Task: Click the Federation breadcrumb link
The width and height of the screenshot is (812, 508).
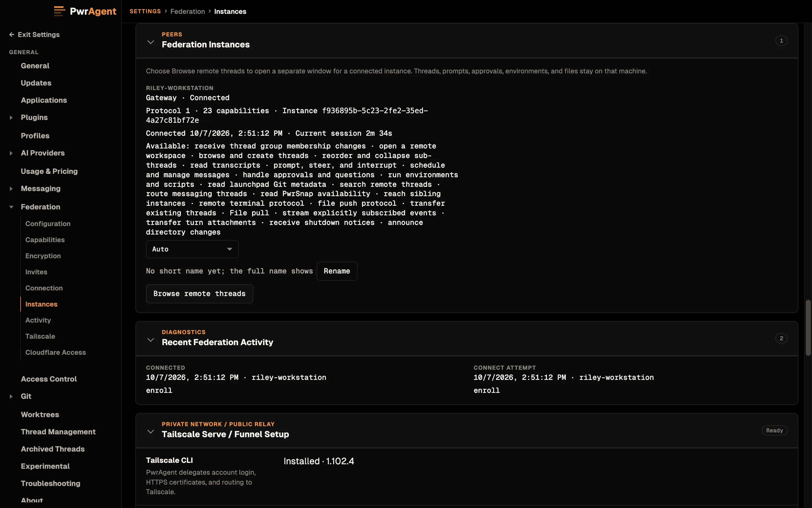Action: coord(187,11)
